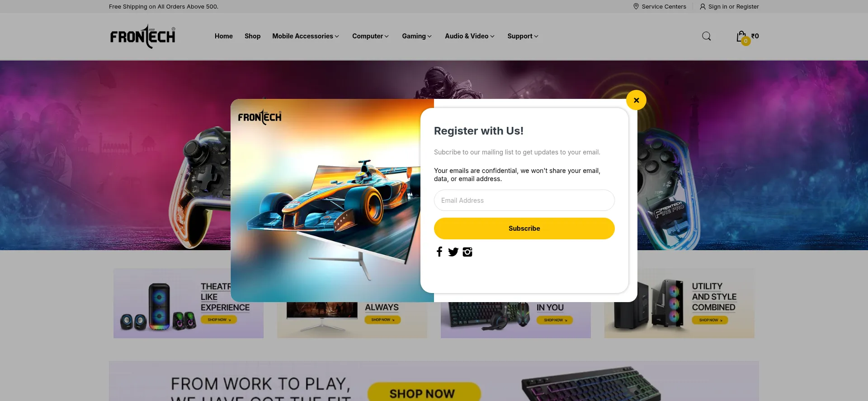868x401 pixels.
Task: Close the Register with Us popup
Action: [636, 100]
